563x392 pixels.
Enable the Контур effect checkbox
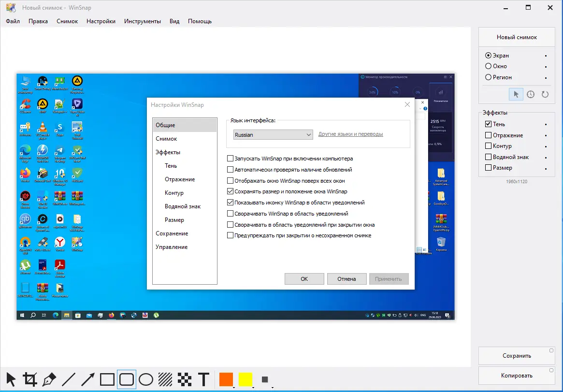(488, 146)
